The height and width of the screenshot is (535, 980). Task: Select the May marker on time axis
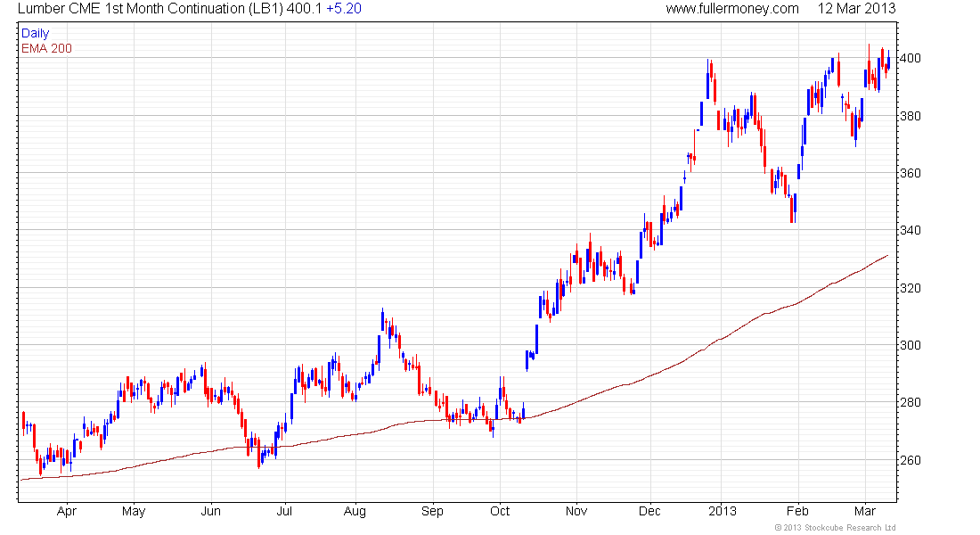point(133,512)
